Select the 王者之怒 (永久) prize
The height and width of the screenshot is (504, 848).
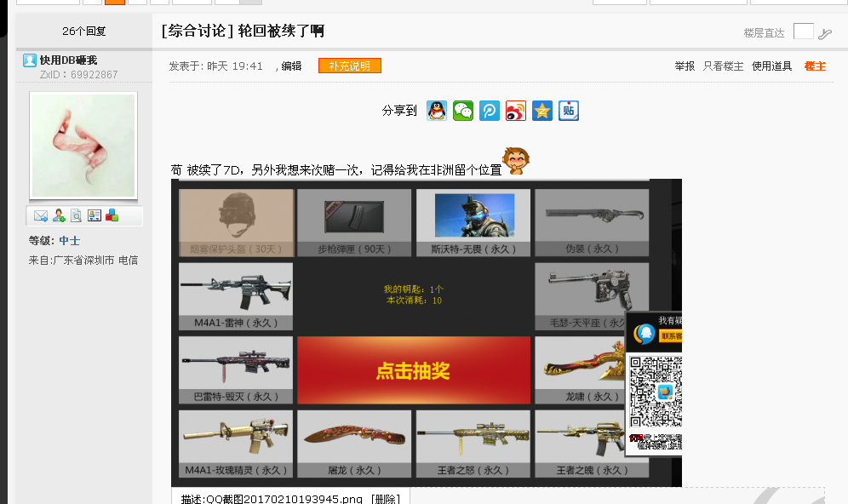pyautogui.click(x=473, y=444)
